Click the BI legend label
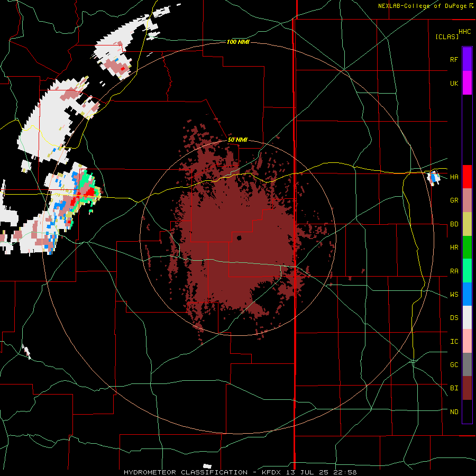Screen dimensions: 476x476 (x=454, y=388)
